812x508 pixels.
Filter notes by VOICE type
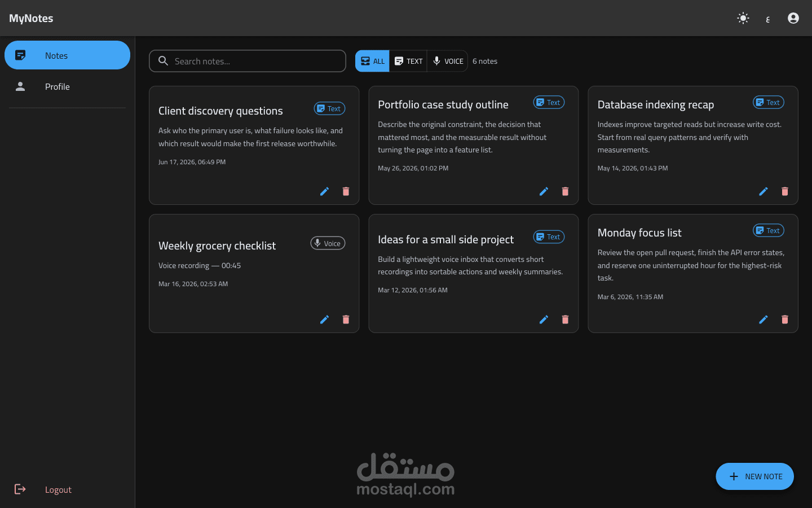pos(448,61)
